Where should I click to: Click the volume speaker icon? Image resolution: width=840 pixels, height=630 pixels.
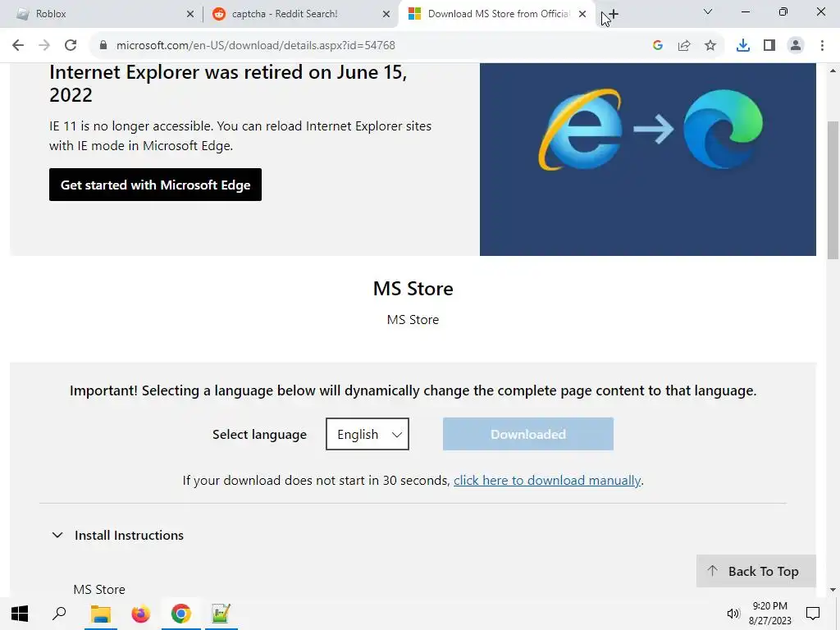[x=733, y=614]
